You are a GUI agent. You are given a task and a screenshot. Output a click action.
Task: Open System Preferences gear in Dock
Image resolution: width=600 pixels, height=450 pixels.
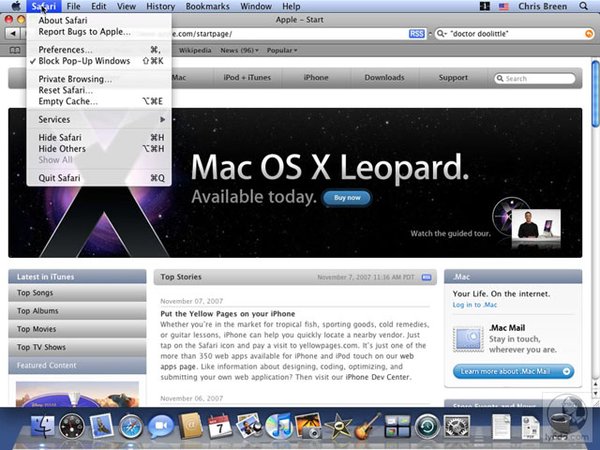457,426
